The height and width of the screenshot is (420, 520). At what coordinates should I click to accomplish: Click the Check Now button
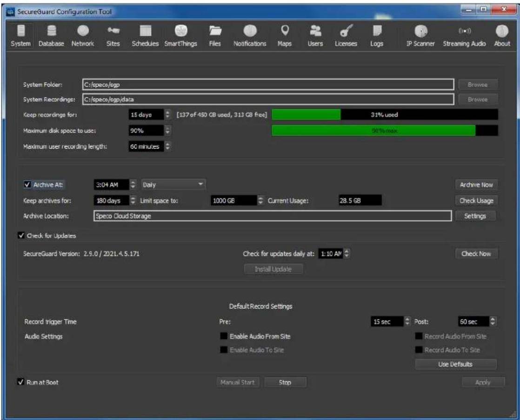(476, 254)
